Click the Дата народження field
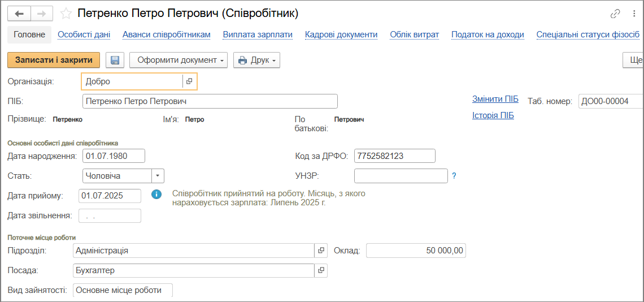 pos(114,156)
